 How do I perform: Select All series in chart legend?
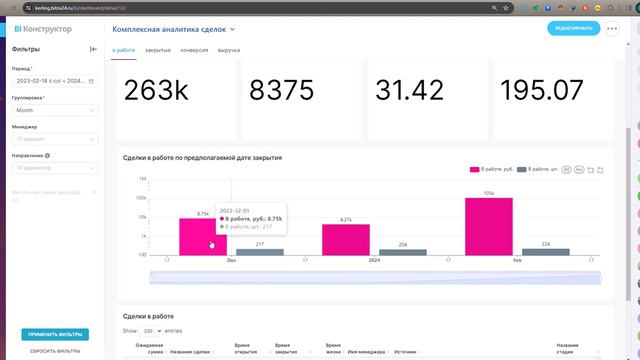566,169
